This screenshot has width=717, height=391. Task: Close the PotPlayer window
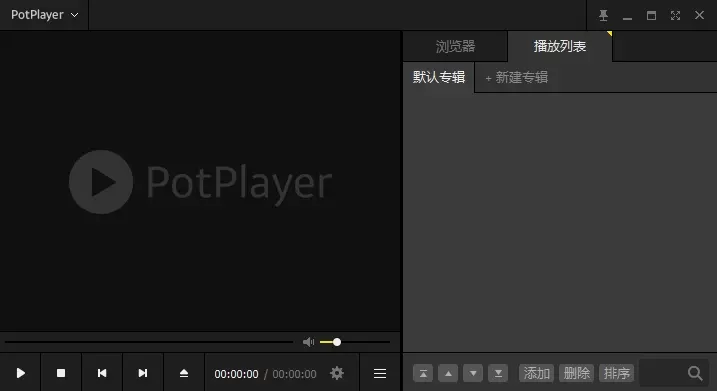tap(699, 15)
